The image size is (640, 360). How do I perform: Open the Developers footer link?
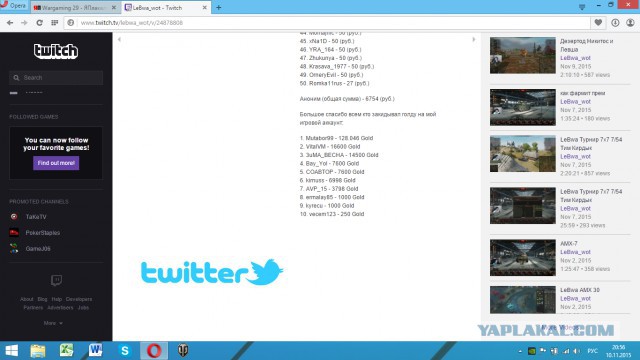tap(79, 299)
